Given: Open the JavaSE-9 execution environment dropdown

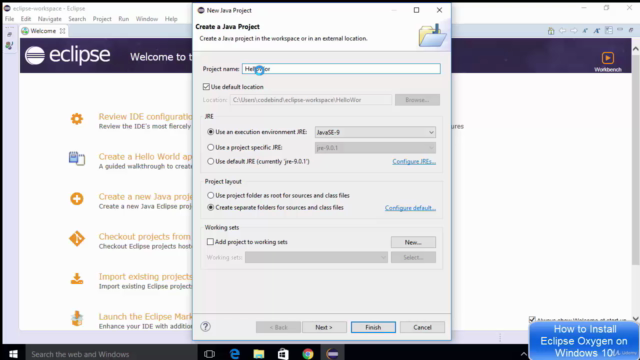Looking at the screenshot, I should pos(375,132).
